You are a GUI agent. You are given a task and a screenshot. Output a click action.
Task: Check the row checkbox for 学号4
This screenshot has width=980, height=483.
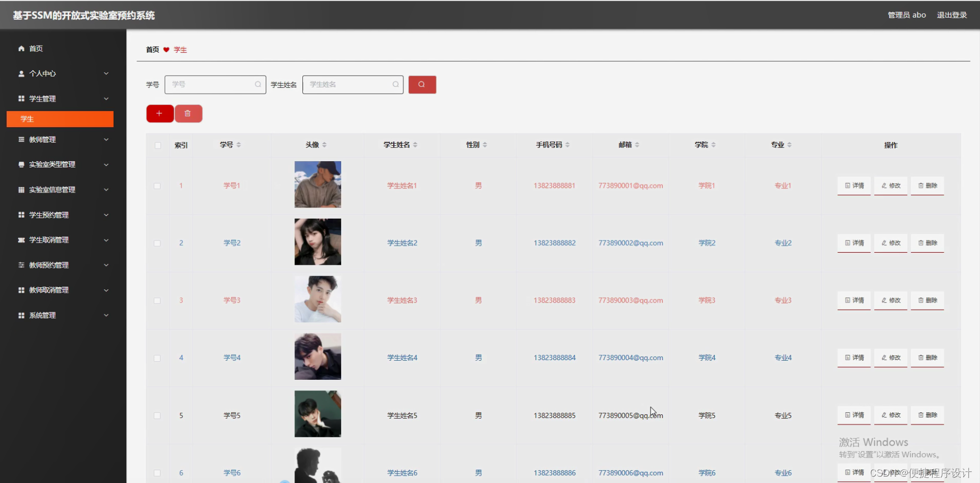(157, 359)
